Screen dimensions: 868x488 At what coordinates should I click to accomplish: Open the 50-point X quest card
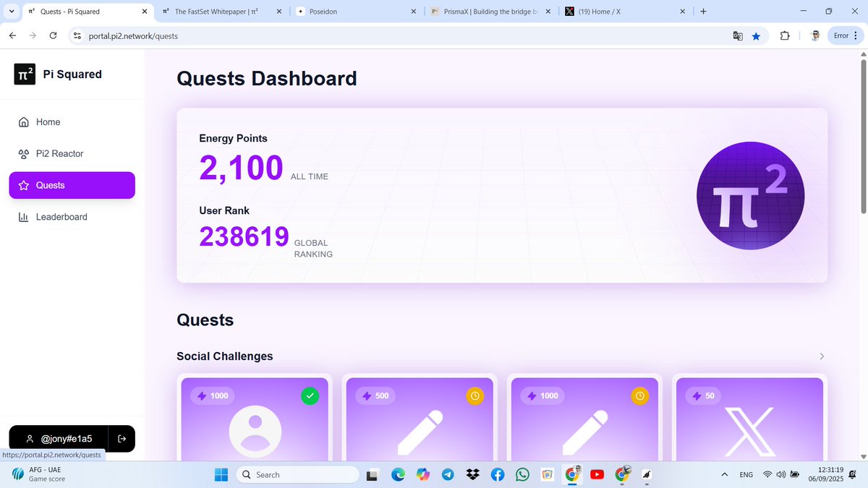[749, 419]
